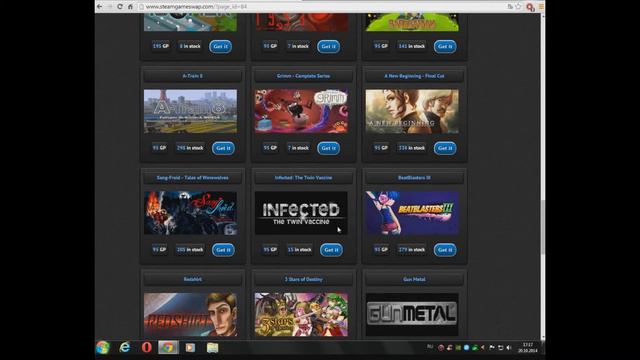The height and width of the screenshot is (360, 640).
Task: Click Get it beside 195 GP price
Action: pos(220,47)
